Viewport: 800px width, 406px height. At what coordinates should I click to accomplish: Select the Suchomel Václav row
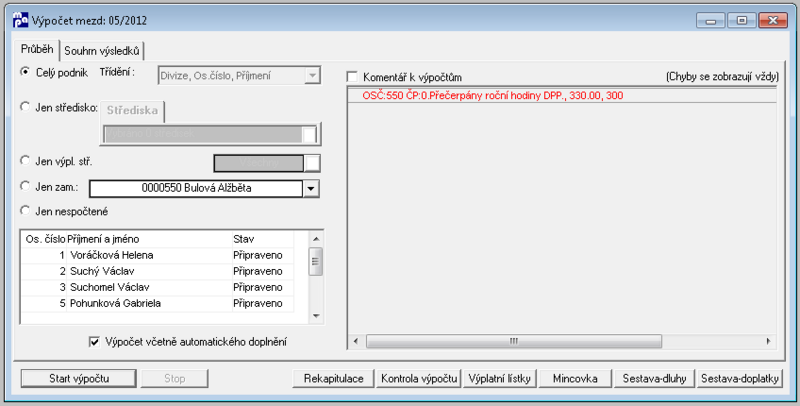coord(158,287)
